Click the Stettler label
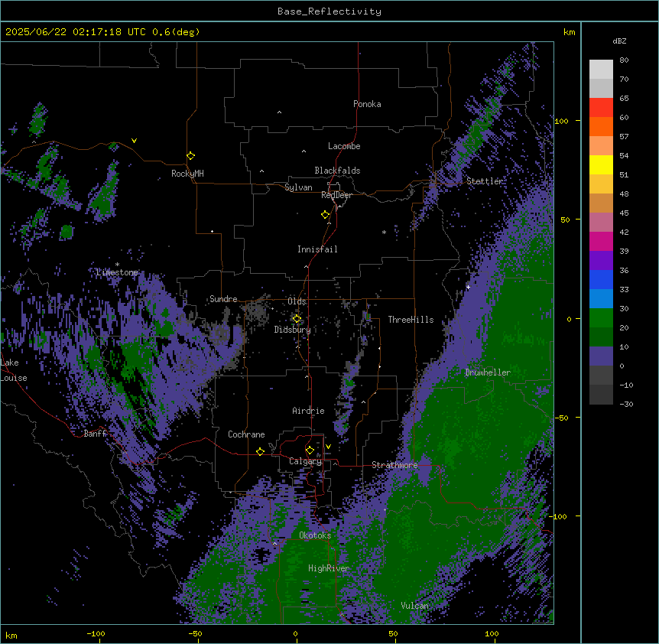Viewport: 659px width, 644px height. click(485, 181)
